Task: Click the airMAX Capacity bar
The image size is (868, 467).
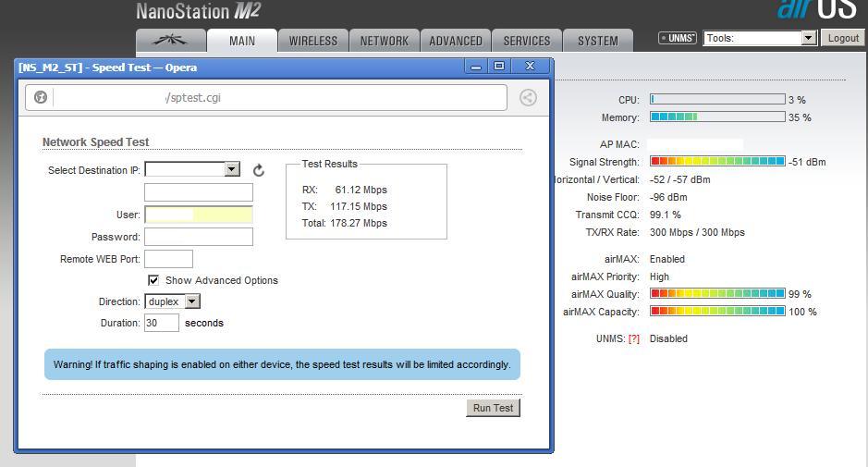Action: pyautogui.click(x=717, y=312)
